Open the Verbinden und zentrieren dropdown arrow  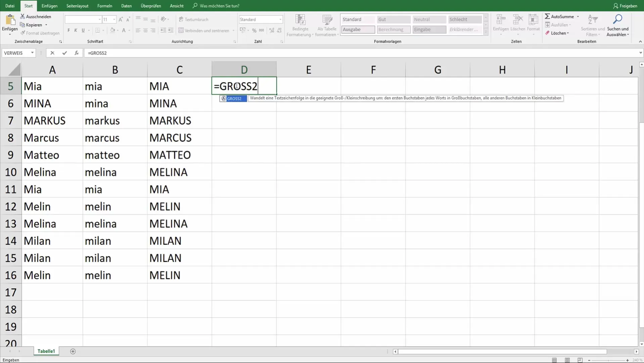[x=233, y=31]
